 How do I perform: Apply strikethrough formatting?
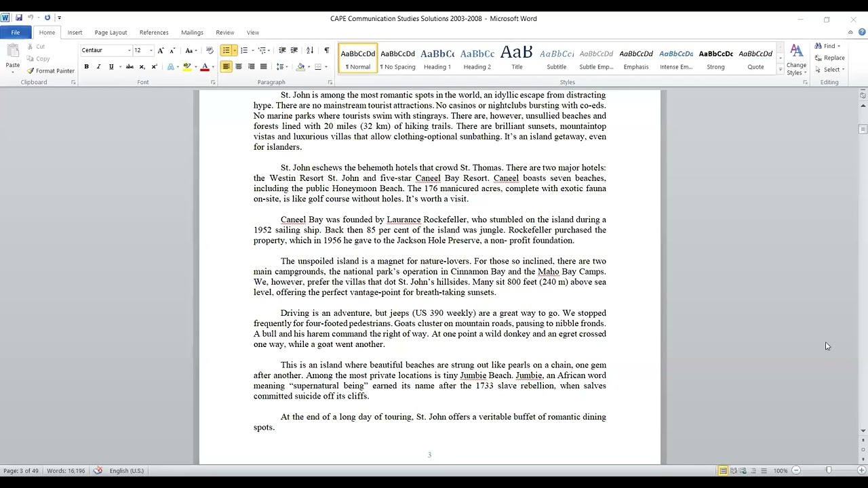130,66
